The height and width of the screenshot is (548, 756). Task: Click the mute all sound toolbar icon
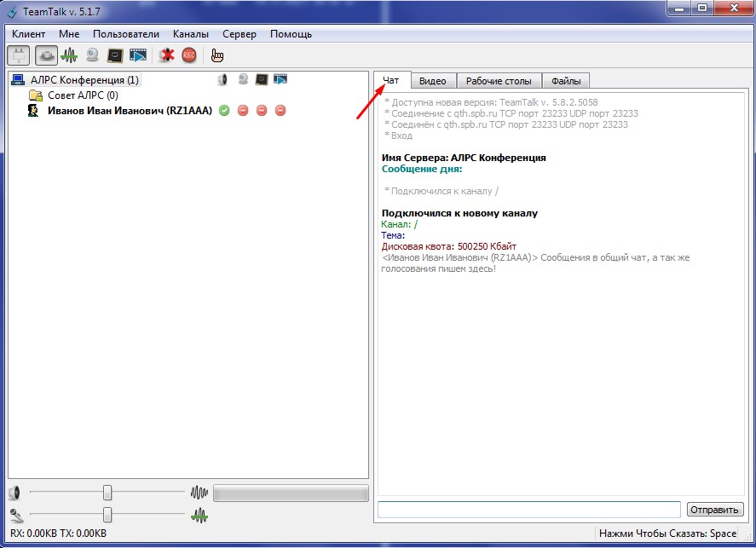click(166, 55)
